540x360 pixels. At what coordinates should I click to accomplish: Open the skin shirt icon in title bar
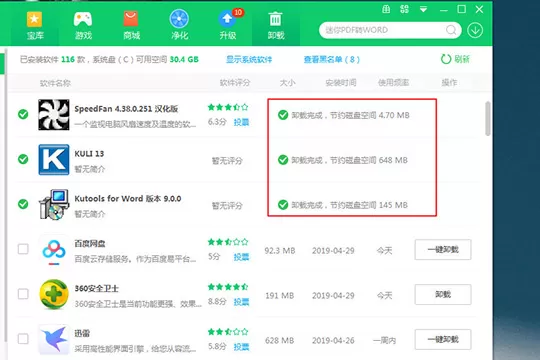pyautogui.click(x=386, y=9)
